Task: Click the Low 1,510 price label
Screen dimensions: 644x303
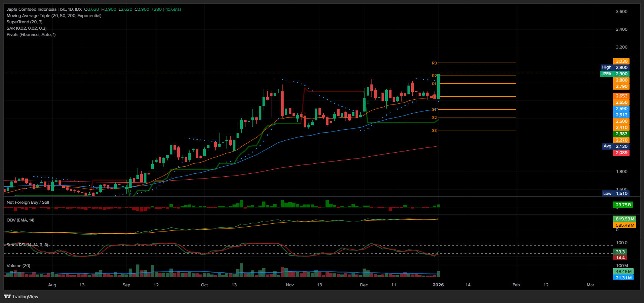Action: [x=615, y=193]
